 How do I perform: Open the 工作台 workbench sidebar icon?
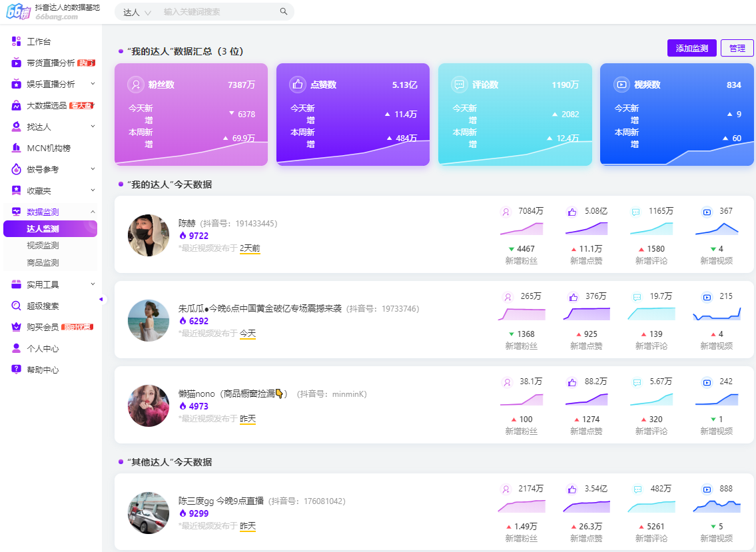[17, 41]
